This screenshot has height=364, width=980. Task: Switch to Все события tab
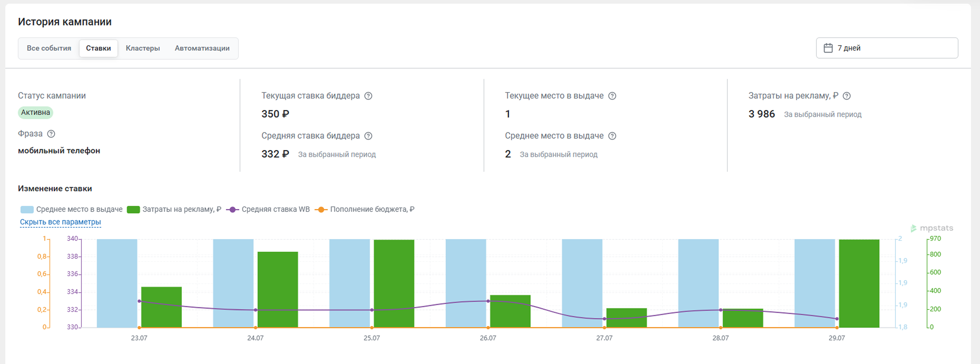49,48
